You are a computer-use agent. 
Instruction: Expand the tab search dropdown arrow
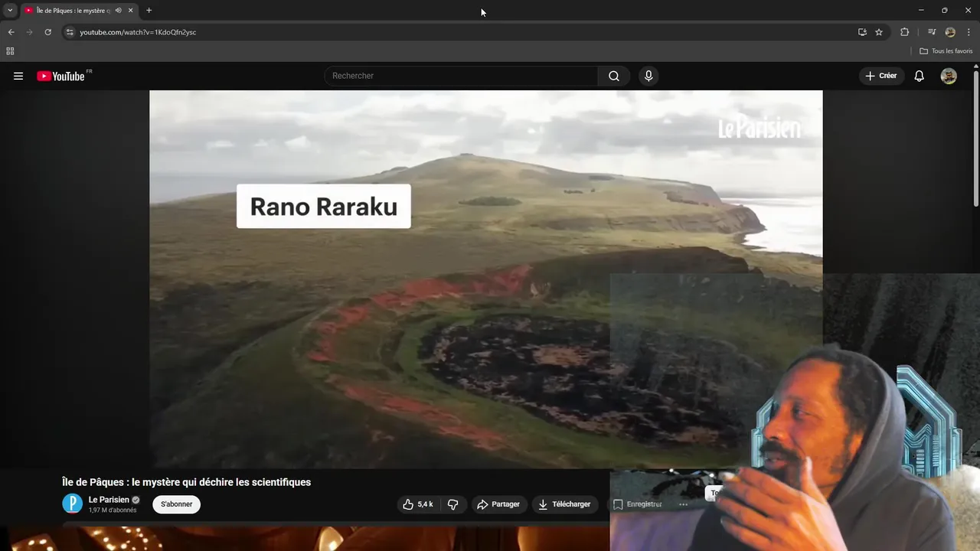10,11
